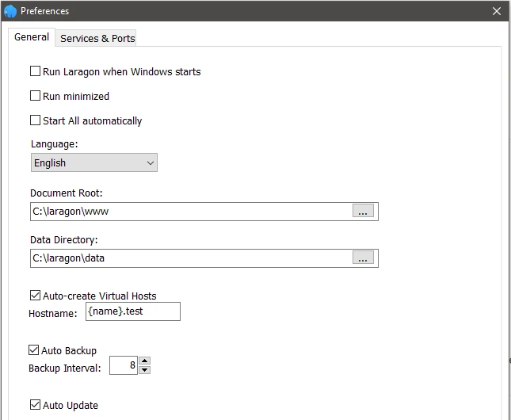The height and width of the screenshot is (420, 511).
Task: Check the Run minimized option
Action: 35,96
